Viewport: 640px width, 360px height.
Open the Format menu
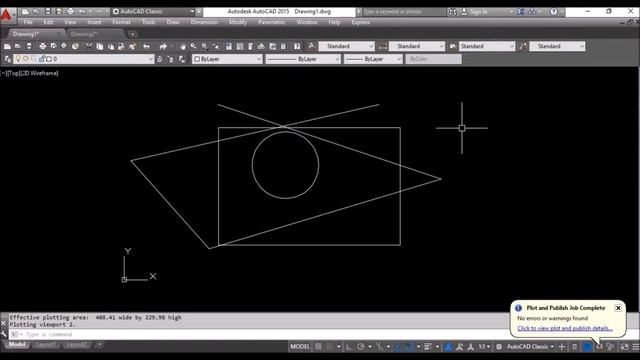(x=121, y=22)
